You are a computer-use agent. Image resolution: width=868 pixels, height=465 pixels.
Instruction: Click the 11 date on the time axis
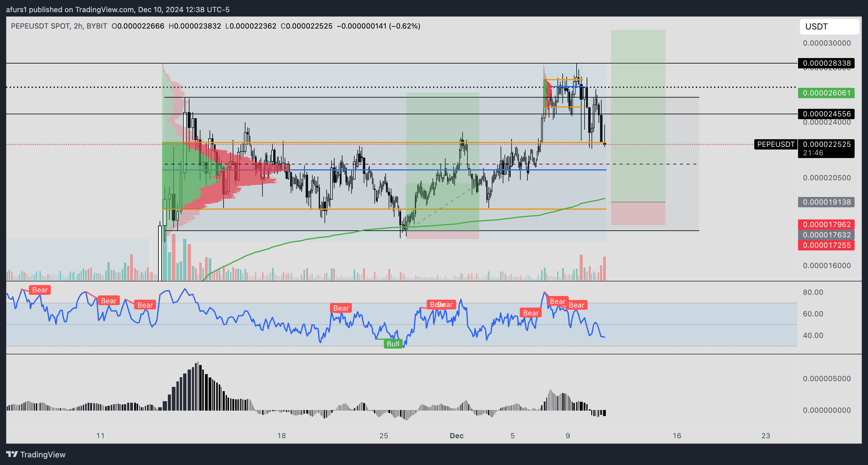coord(100,436)
